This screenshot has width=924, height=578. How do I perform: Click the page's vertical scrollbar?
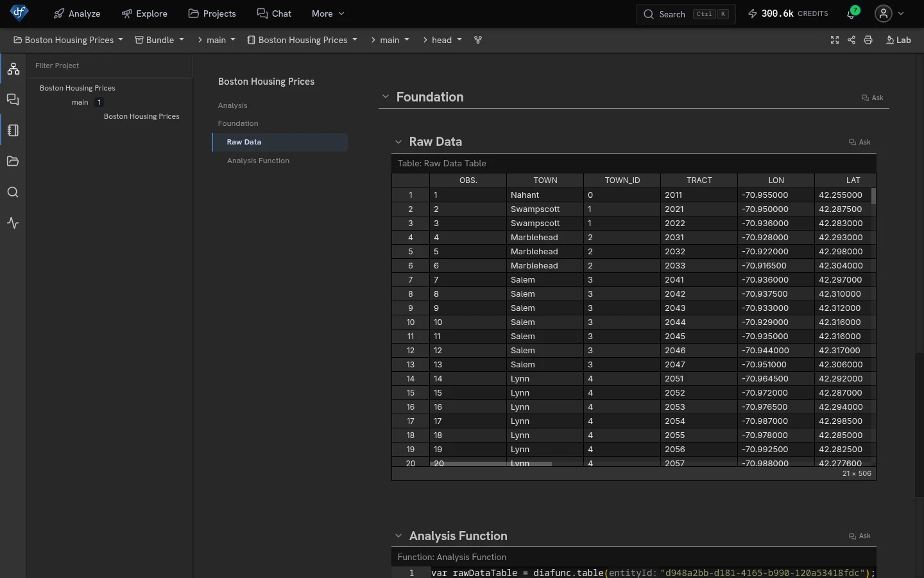click(920, 424)
